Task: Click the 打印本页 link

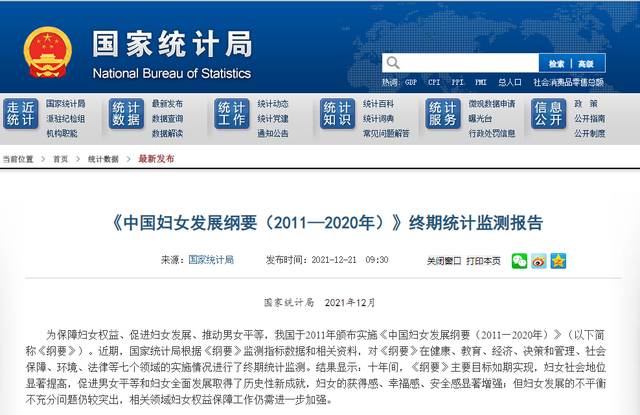Action: tap(483, 261)
